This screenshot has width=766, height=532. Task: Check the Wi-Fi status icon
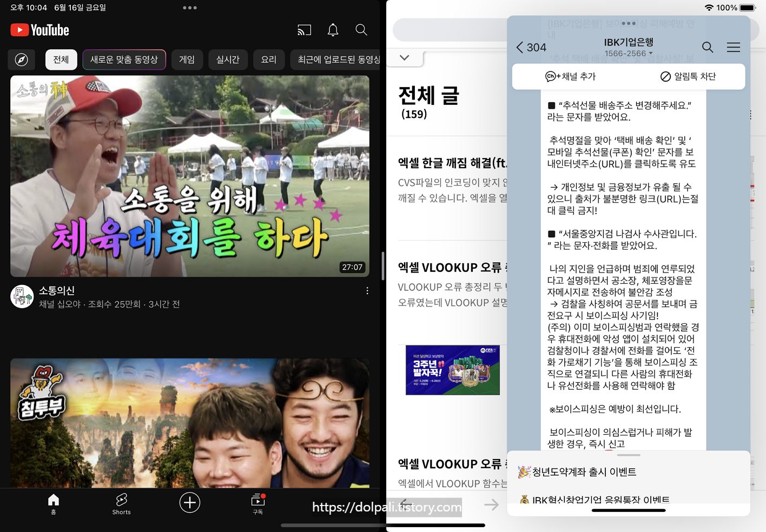[709, 8]
